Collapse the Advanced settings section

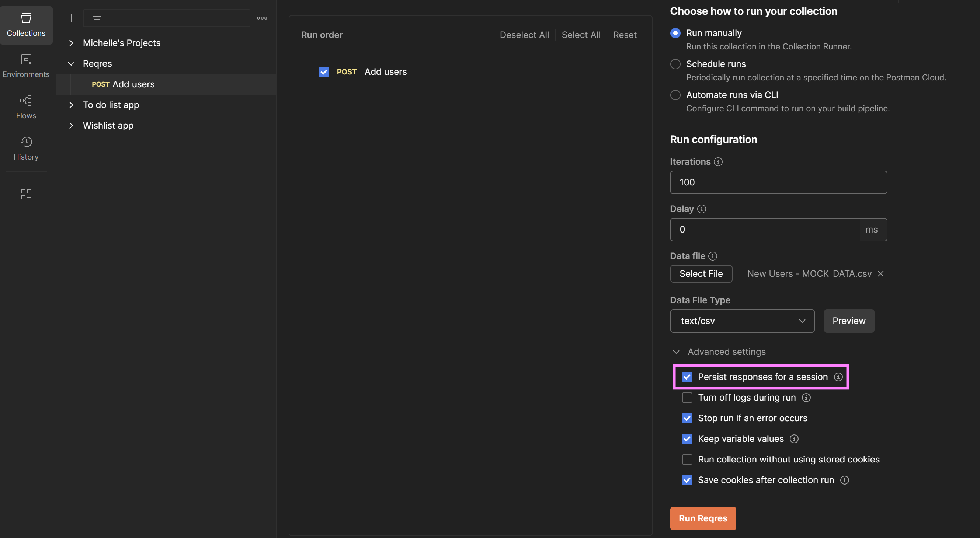676,352
